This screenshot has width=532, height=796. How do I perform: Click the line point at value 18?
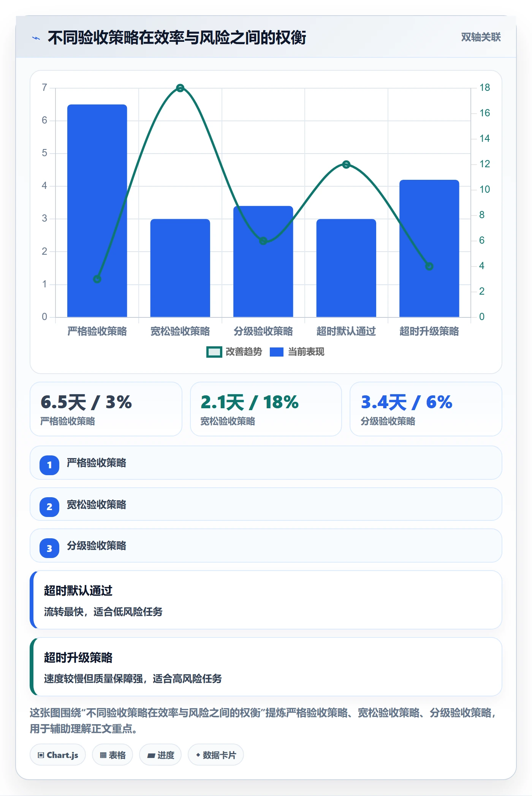coord(180,88)
